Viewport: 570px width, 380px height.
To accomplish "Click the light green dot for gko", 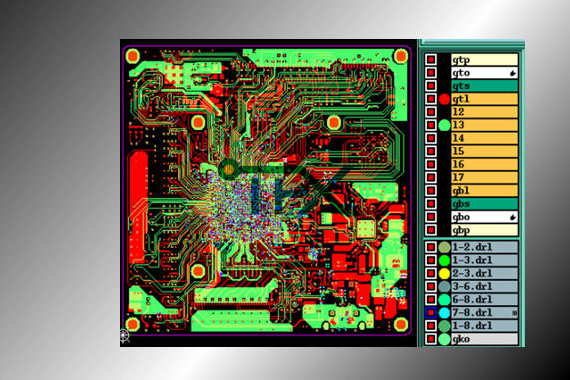I will click(x=444, y=339).
